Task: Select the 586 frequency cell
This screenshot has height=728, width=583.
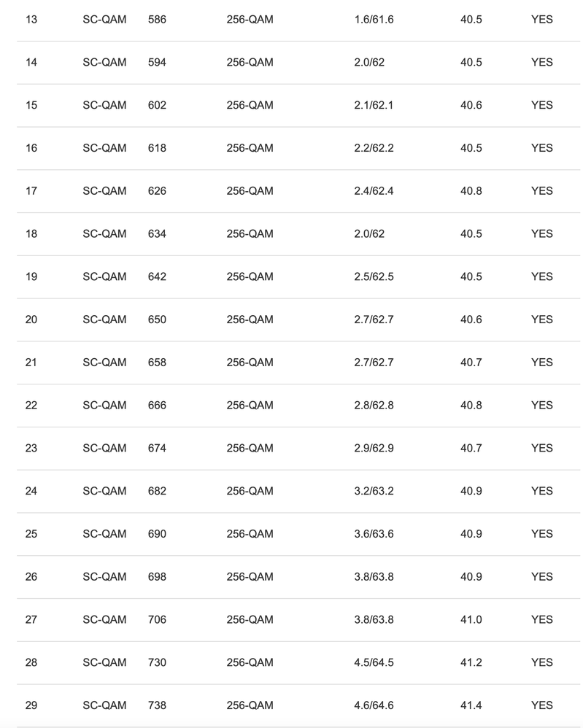Action: [157, 20]
